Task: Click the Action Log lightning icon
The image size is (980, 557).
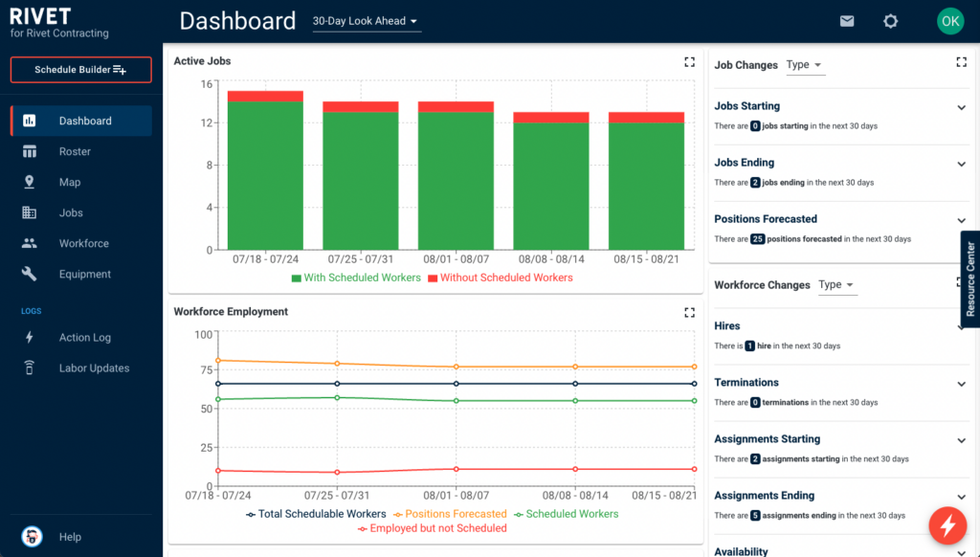Action: pos(30,337)
